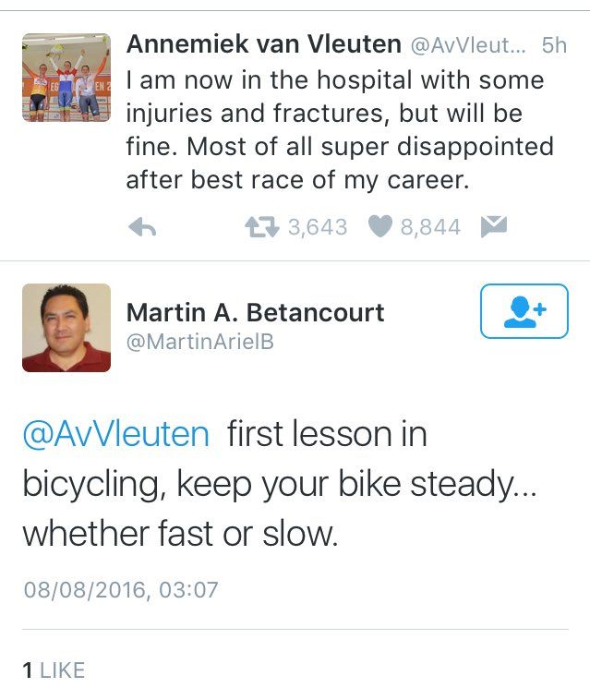View the 3,643 retweets count
590x700 pixels.
317,227
